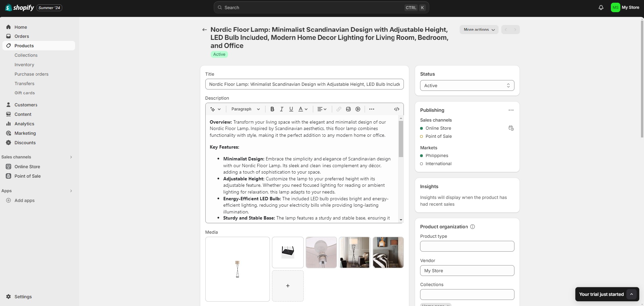
Task: Open Gift cards page
Action: (25, 93)
